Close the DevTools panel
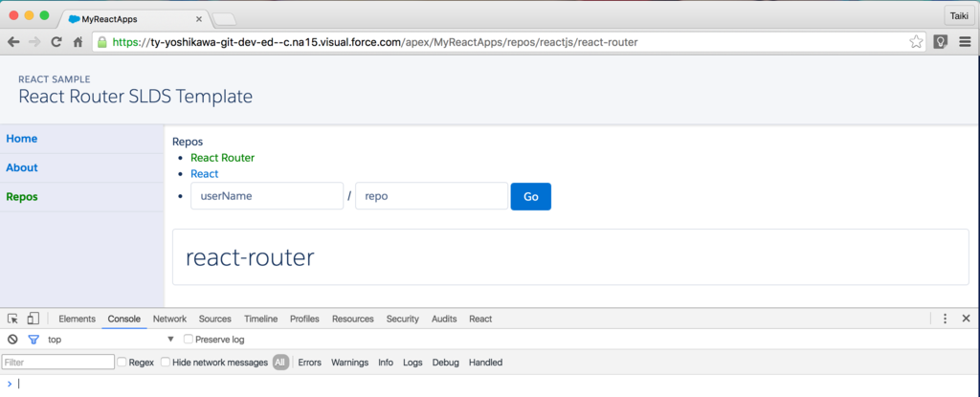This screenshot has height=397, width=980. click(x=966, y=319)
